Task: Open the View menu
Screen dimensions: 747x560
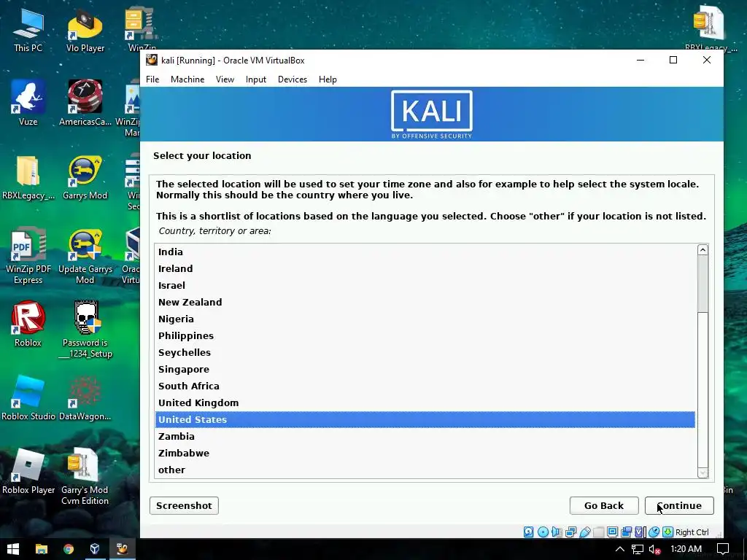Action: coord(225,79)
